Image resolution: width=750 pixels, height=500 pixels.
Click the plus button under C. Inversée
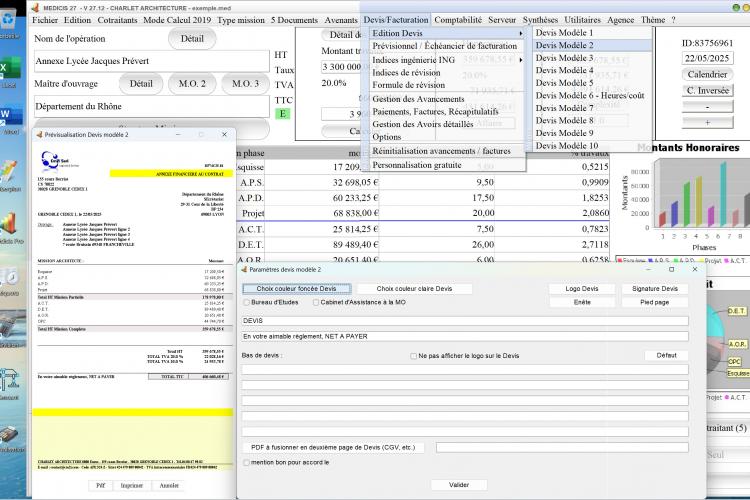coord(707,122)
